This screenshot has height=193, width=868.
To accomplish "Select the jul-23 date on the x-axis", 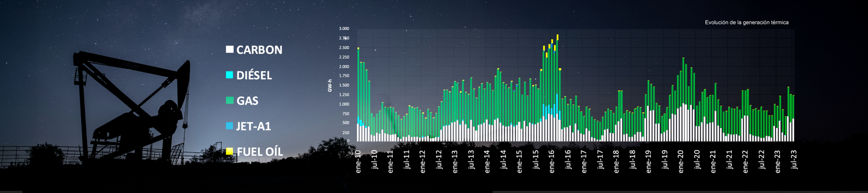I will tap(793, 159).
